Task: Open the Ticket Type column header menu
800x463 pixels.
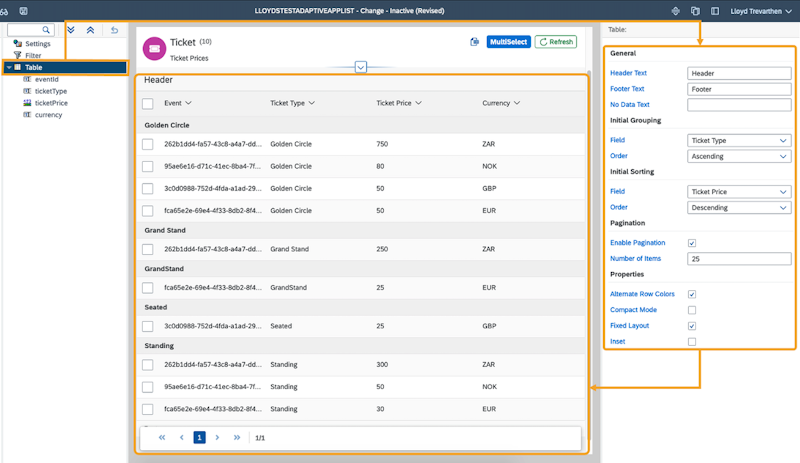Action: pyautogui.click(x=312, y=103)
